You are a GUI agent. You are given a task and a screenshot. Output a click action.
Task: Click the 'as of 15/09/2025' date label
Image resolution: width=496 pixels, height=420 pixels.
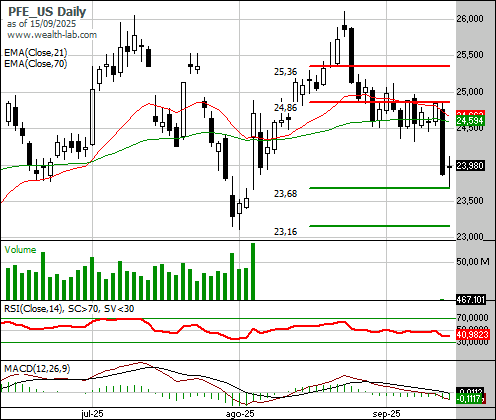[41, 24]
